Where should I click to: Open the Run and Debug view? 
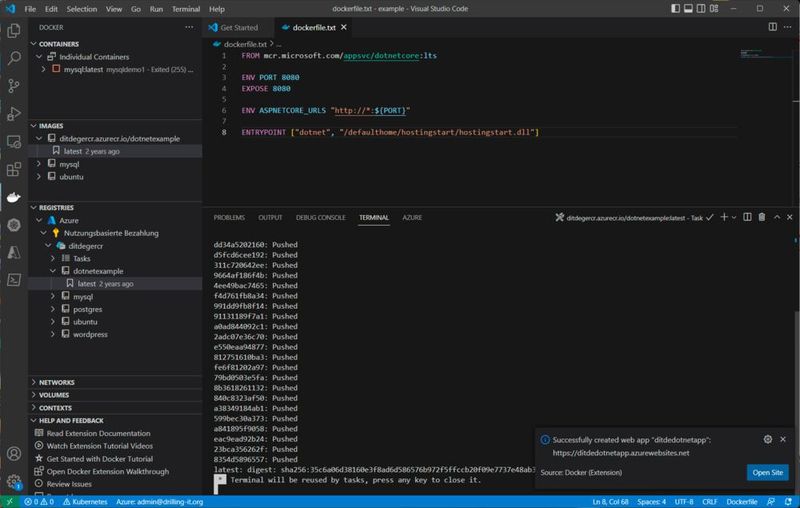14,114
